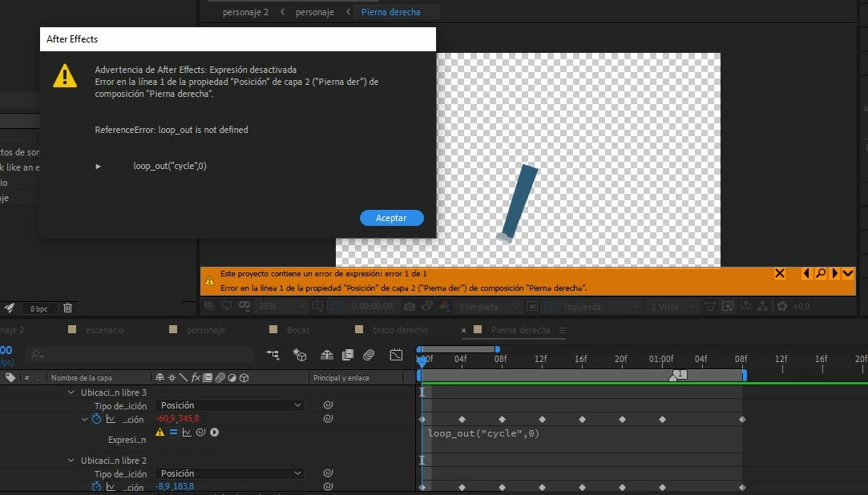The width and height of the screenshot is (868, 495).
Task: Open the expression language menu arrow
Action: pos(214,433)
